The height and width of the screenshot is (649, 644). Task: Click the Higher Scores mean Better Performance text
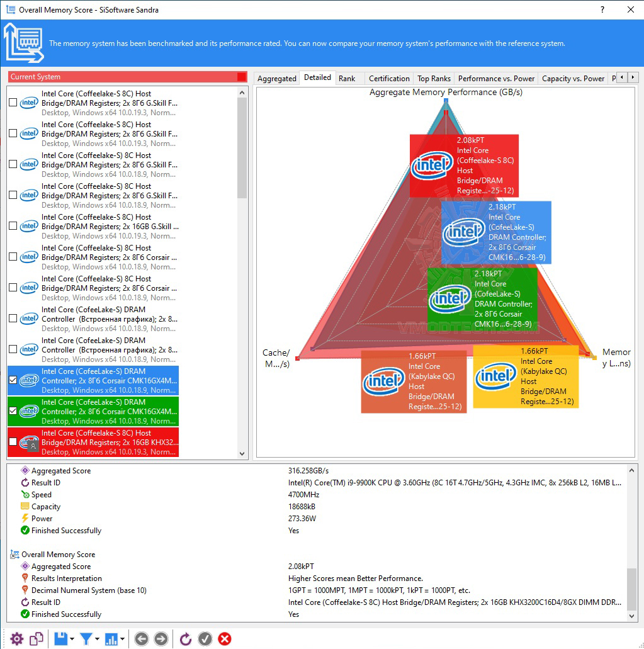356,578
